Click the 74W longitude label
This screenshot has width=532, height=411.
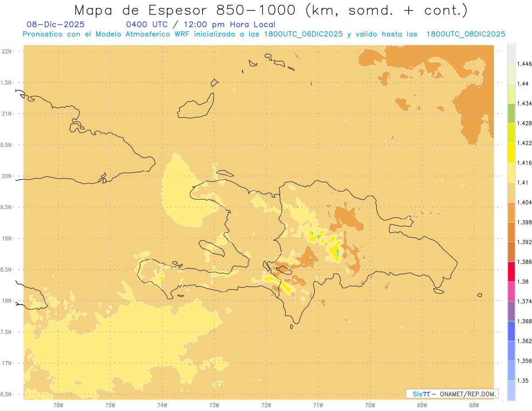point(162,405)
